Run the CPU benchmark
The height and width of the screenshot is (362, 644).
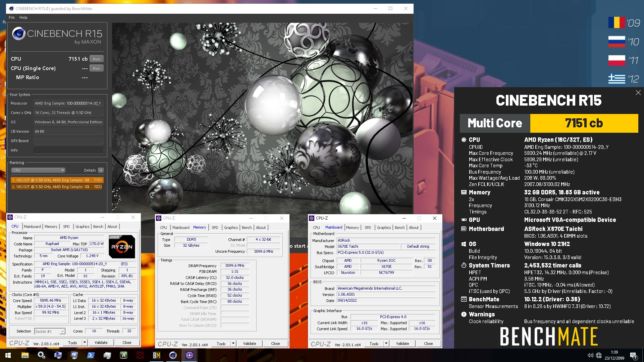96,59
